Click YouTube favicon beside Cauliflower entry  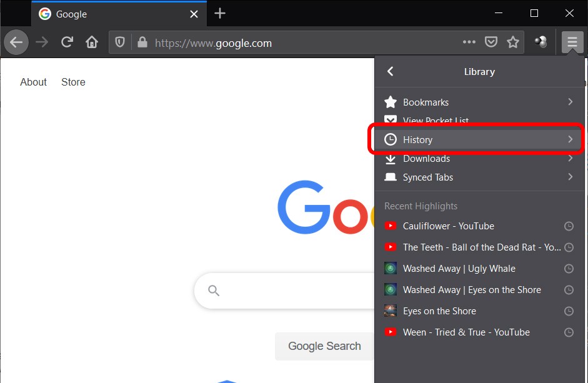(x=391, y=226)
